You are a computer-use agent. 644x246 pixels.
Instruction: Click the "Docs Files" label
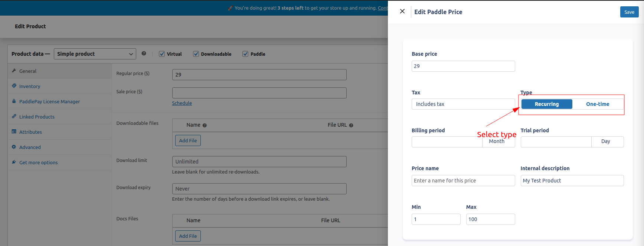tap(127, 219)
